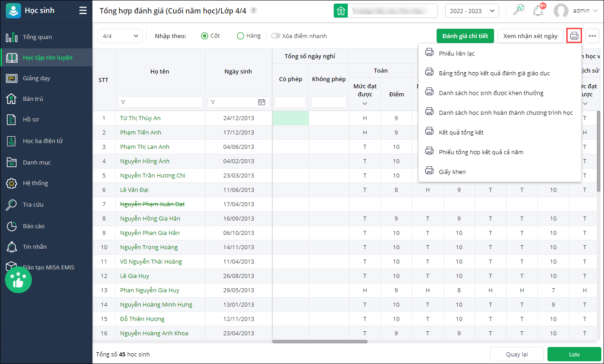Click the calendar icon in Ngày sinh filter
Image resolution: width=604 pixels, height=364 pixels.
point(262,102)
